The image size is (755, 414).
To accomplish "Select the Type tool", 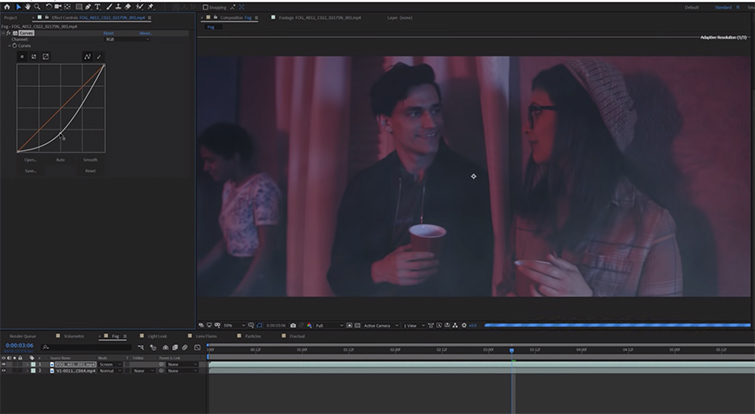I will (x=96, y=6).
